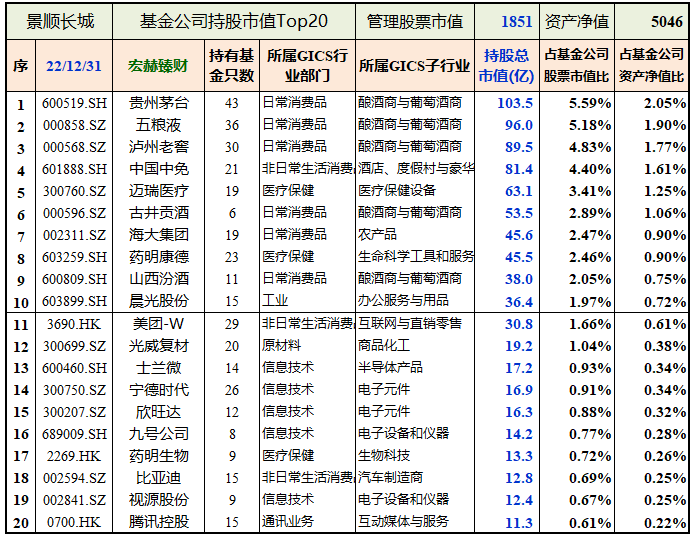Select the 山西汾酒 name cell
Screen dimensions: 690x536
tap(158, 279)
